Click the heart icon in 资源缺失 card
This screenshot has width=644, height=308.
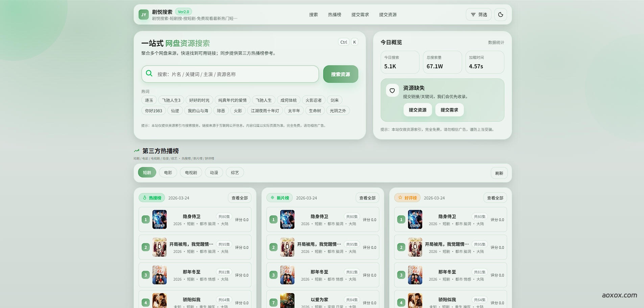392,90
